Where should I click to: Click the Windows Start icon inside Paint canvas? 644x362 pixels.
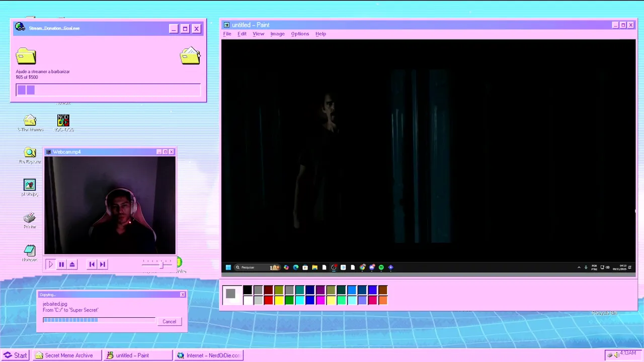click(x=228, y=267)
